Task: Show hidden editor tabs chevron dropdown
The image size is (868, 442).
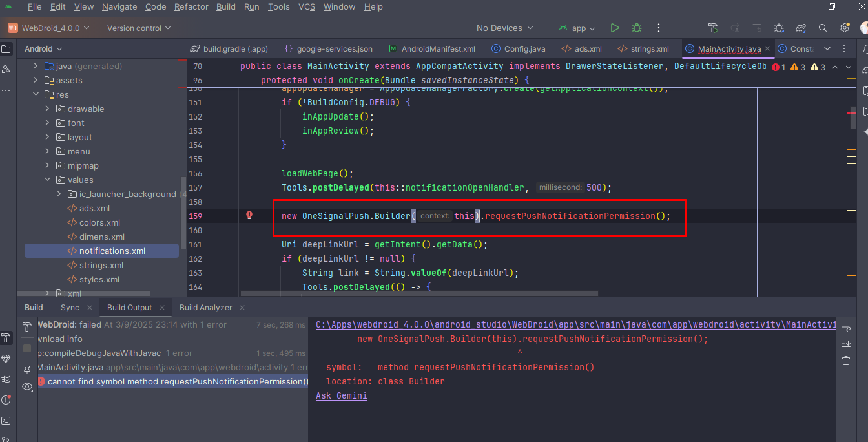Action: click(x=827, y=48)
